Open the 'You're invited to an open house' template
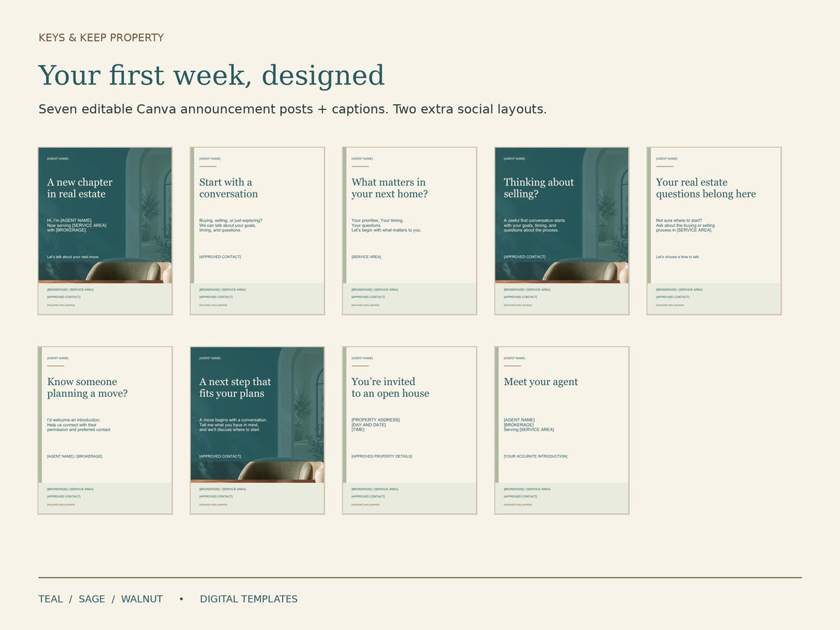The width and height of the screenshot is (840, 630). (x=409, y=430)
